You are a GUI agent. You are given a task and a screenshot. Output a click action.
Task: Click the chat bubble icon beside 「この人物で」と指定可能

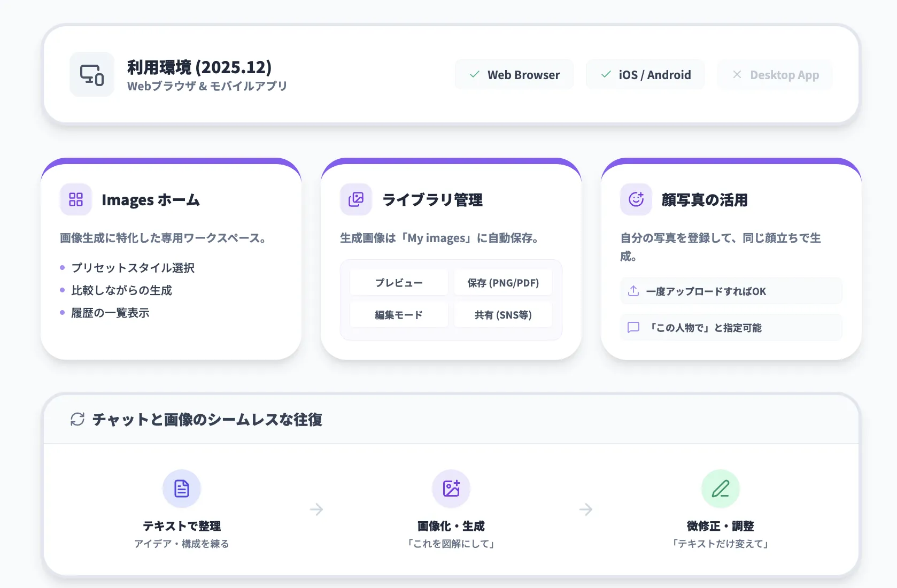(633, 327)
